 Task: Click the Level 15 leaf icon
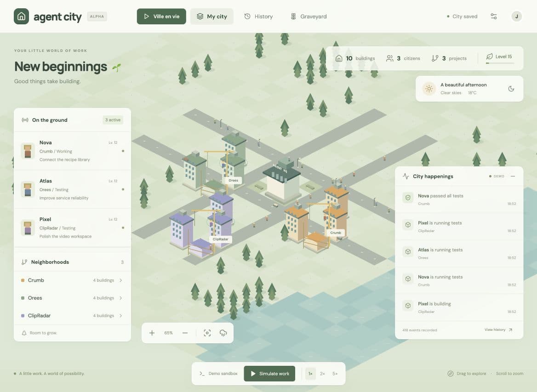(x=489, y=56)
